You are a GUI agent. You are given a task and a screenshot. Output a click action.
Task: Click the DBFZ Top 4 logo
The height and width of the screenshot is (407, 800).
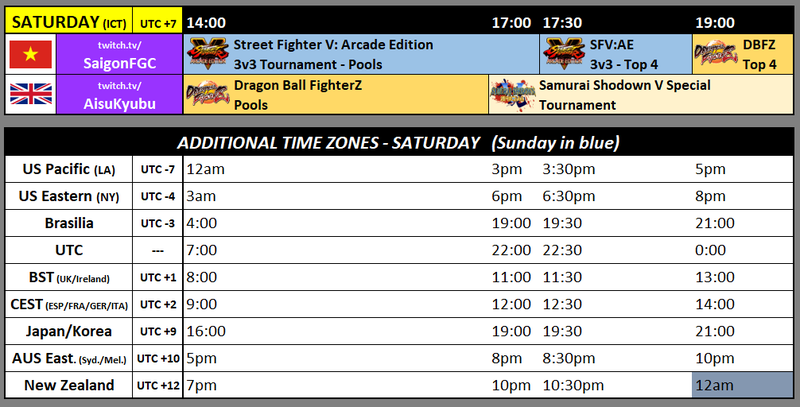[716, 53]
